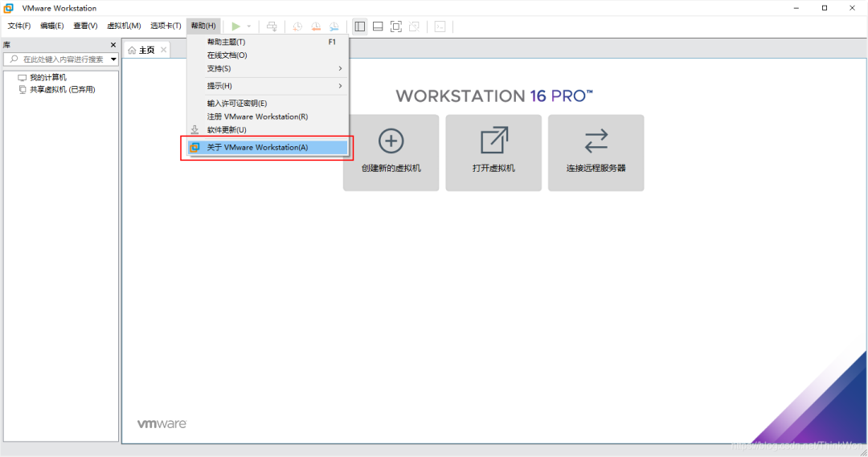Image resolution: width=868 pixels, height=457 pixels.
Task: Open the 编辑(E) menu
Action: [51, 26]
